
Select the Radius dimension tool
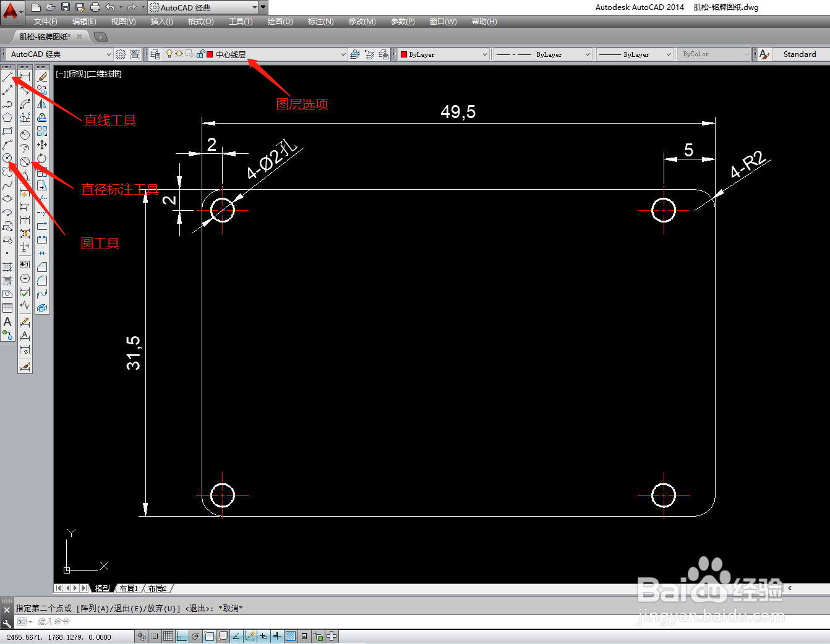25,135
